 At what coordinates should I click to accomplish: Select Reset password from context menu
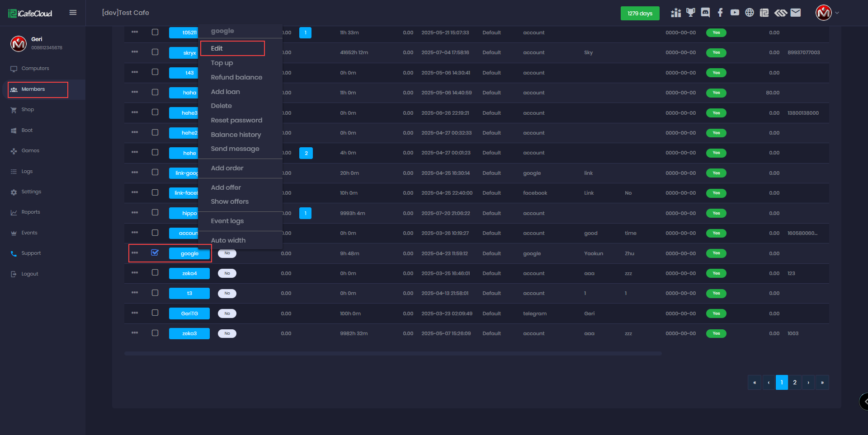(236, 120)
